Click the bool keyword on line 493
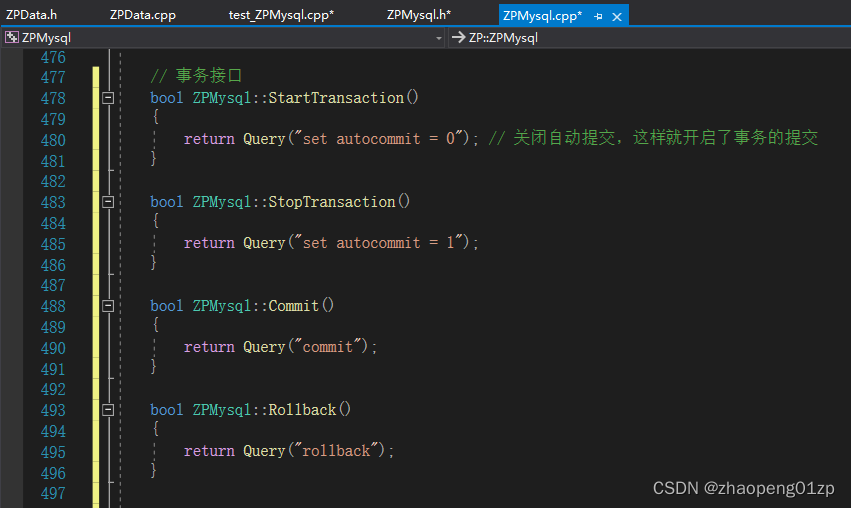 pyautogui.click(x=167, y=410)
